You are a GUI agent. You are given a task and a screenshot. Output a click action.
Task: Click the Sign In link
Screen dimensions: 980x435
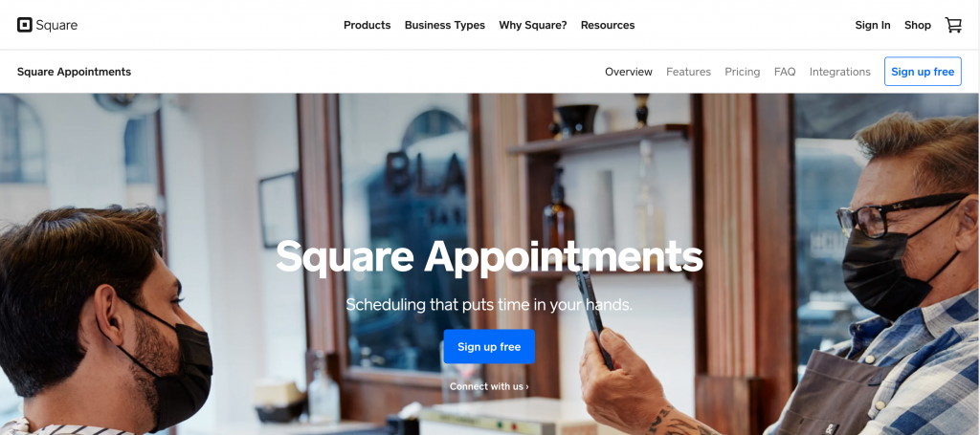click(x=873, y=25)
